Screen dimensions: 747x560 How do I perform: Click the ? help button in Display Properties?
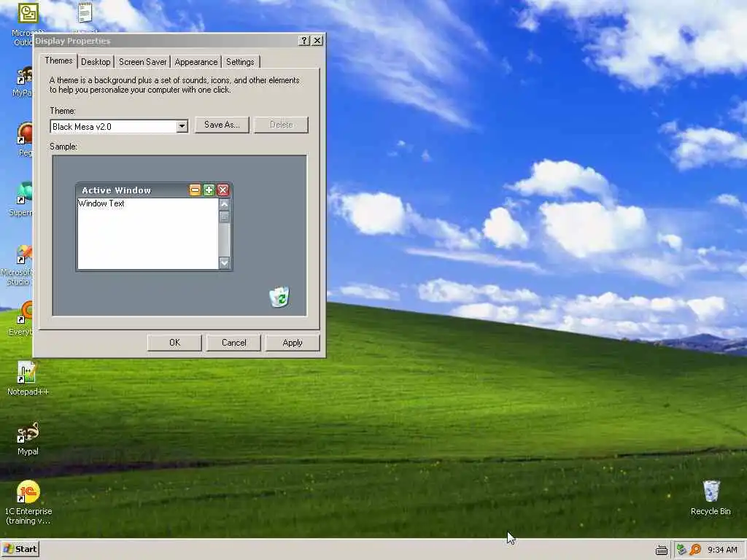pyautogui.click(x=304, y=41)
